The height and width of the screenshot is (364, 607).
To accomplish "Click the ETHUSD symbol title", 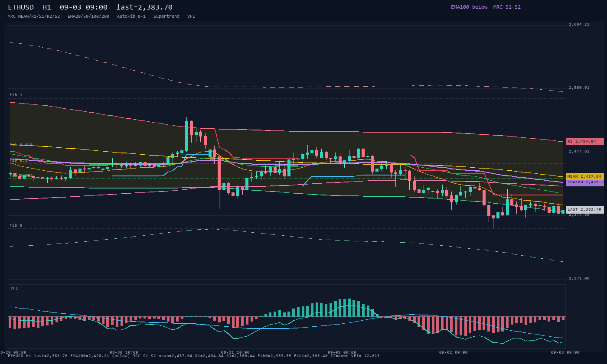I will [21, 7].
